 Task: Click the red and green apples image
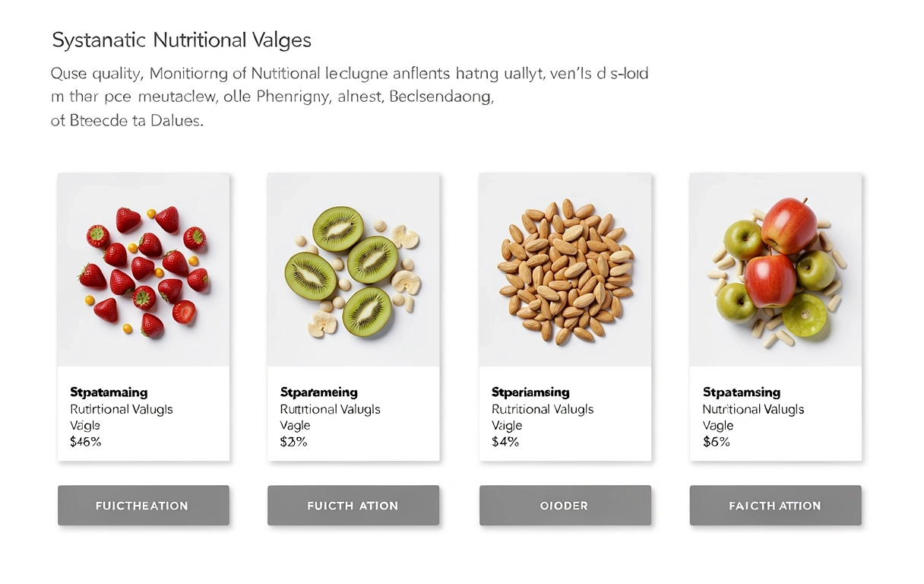point(775,270)
